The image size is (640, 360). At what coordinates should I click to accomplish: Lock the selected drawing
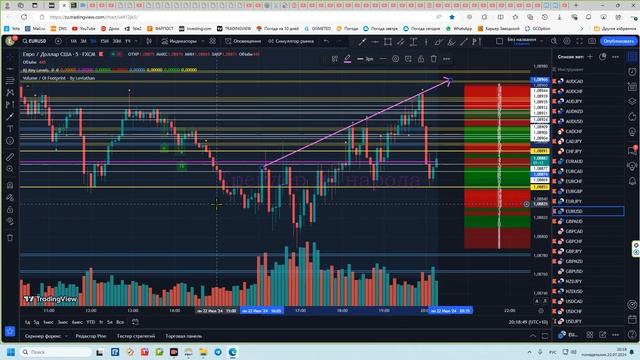point(421,59)
